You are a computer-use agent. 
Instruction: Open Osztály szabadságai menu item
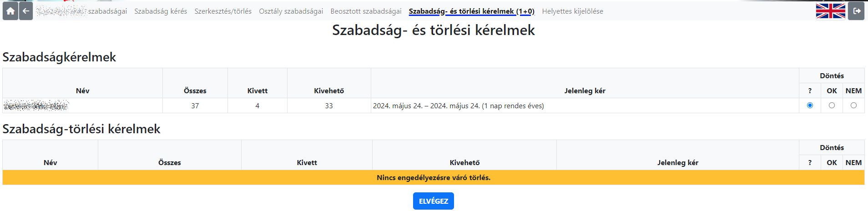291,11
